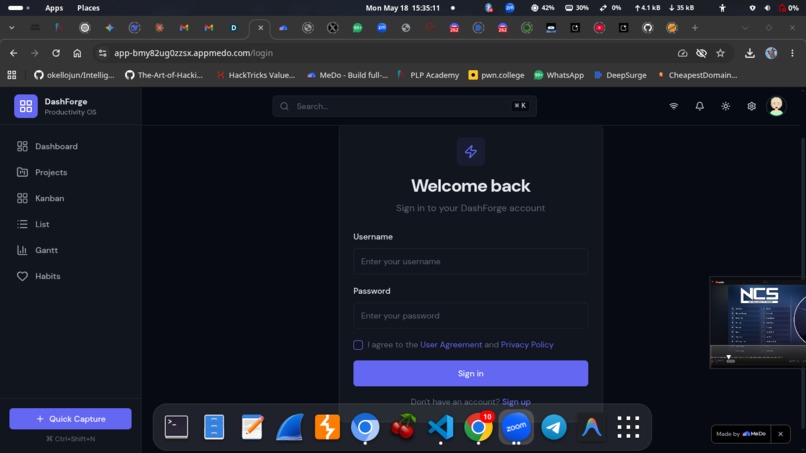
Task: Toggle light theme sun icon
Action: click(x=725, y=106)
